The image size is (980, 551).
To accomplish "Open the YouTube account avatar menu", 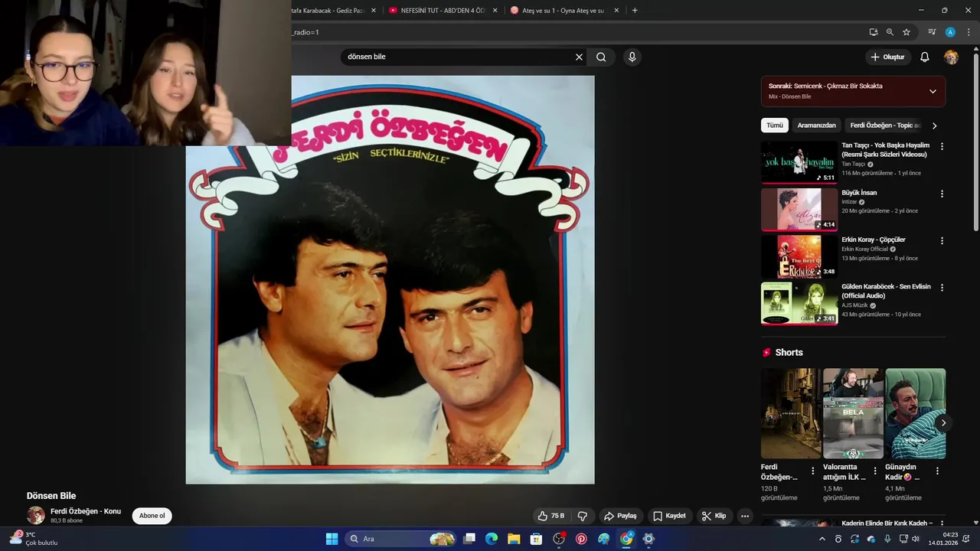I will (951, 57).
